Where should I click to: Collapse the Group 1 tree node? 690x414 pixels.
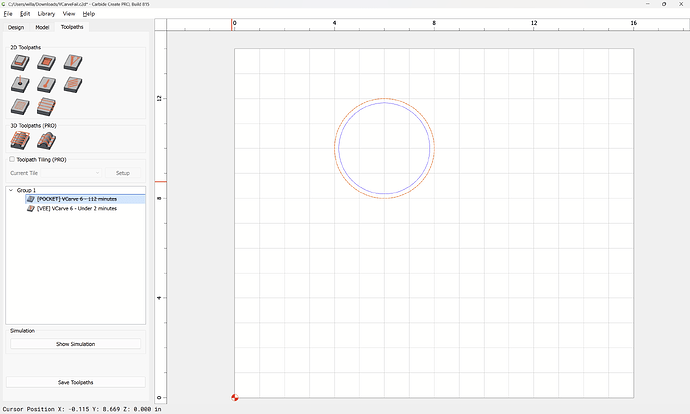click(11, 190)
